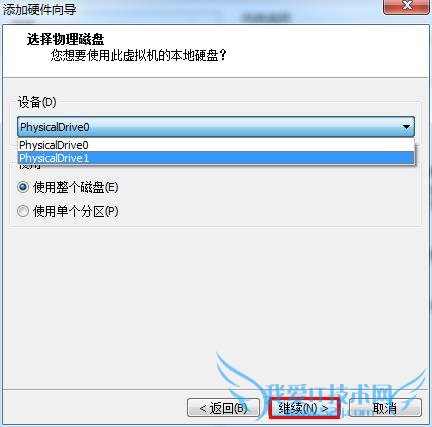Click the 使用整个磁盘(E) label text
432x427 pixels.
tap(76, 187)
